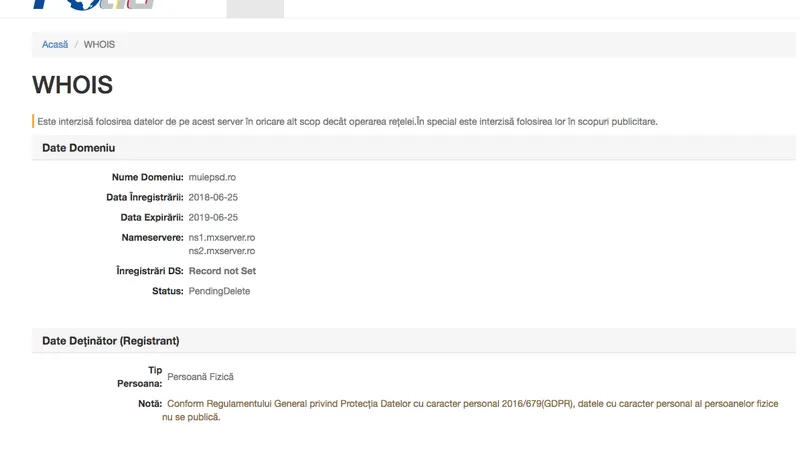Click the Nume Domeniu label
This screenshot has width=800, height=450.
[x=147, y=177]
